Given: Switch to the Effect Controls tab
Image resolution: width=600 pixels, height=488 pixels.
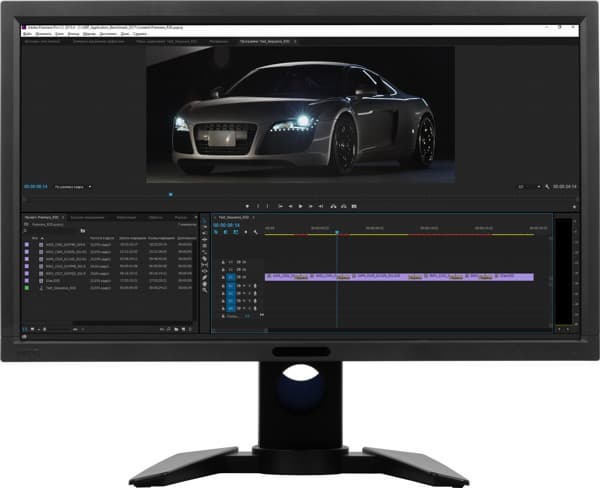Looking at the screenshot, I should (x=99, y=41).
